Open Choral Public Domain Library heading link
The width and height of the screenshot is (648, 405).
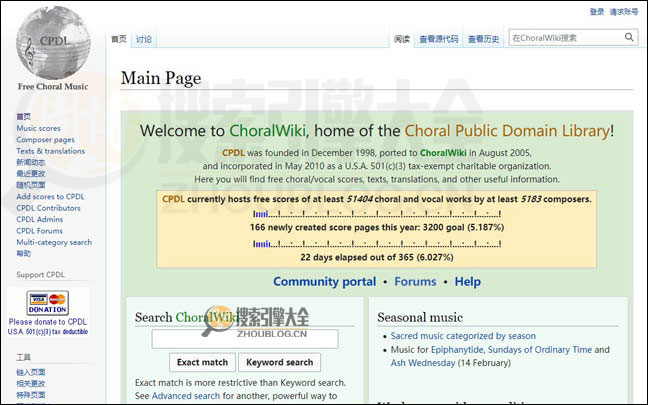tap(507, 131)
